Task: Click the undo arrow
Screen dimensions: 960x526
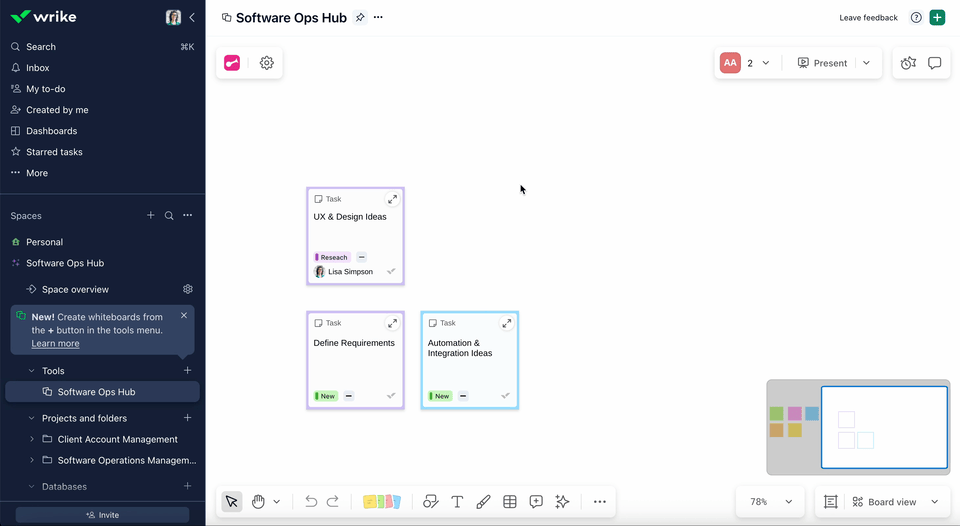Action: pyautogui.click(x=311, y=502)
